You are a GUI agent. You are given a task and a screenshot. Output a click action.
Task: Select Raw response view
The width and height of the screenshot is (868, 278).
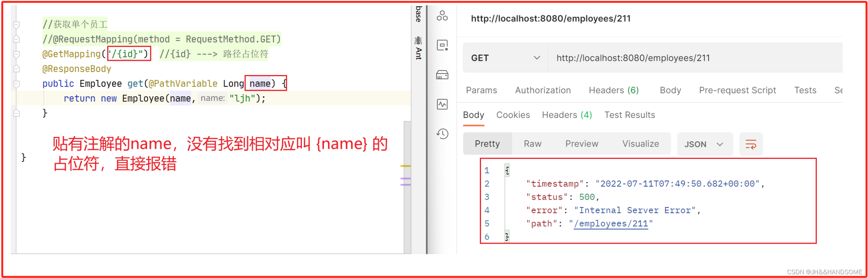pos(533,144)
